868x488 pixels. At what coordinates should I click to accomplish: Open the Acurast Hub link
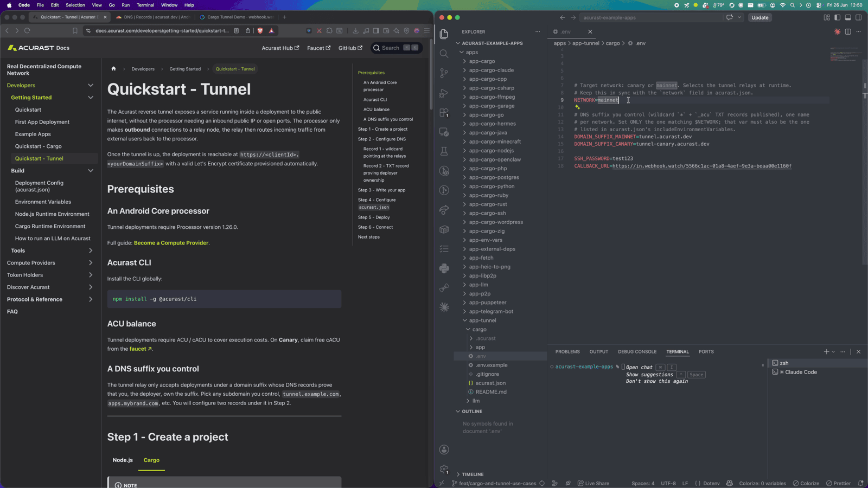[x=280, y=48]
